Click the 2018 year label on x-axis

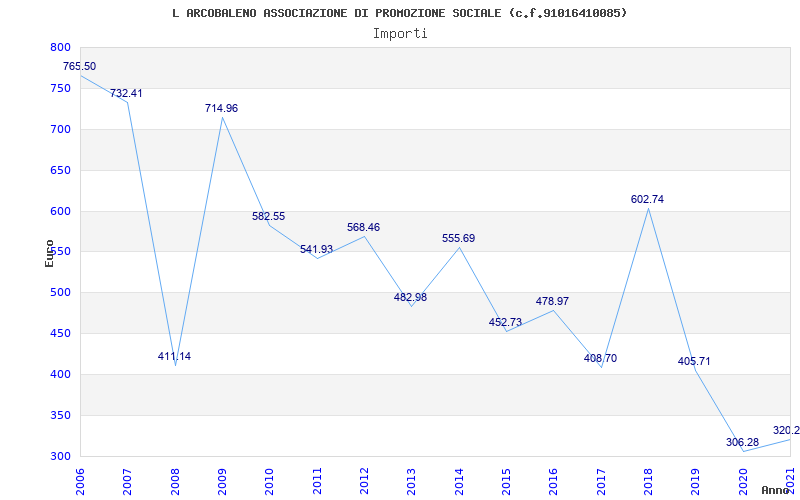point(648,482)
